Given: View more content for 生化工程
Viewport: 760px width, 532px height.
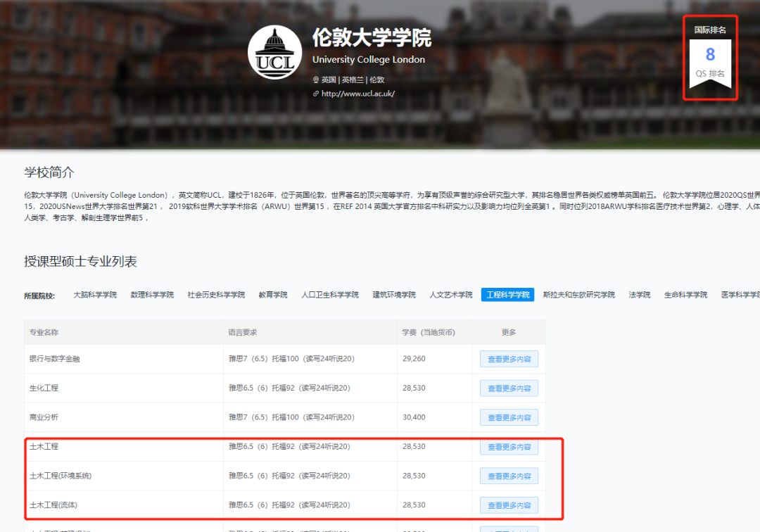Looking at the screenshot, I should (x=509, y=388).
